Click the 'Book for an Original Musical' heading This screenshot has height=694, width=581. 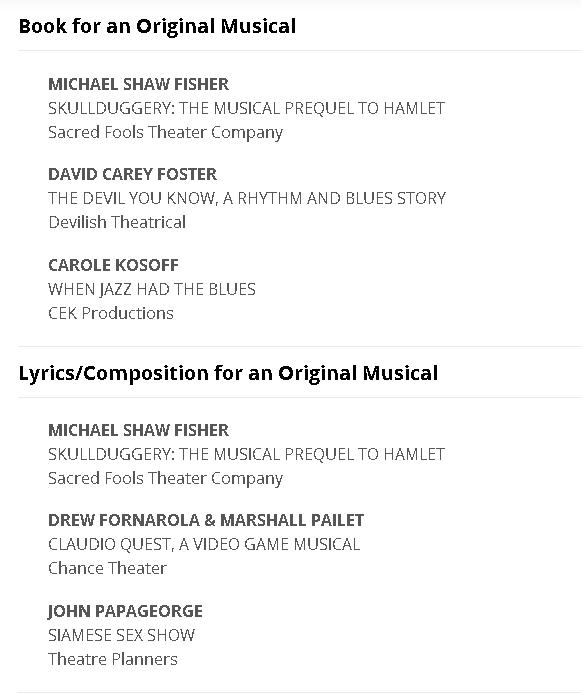click(157, 26)
